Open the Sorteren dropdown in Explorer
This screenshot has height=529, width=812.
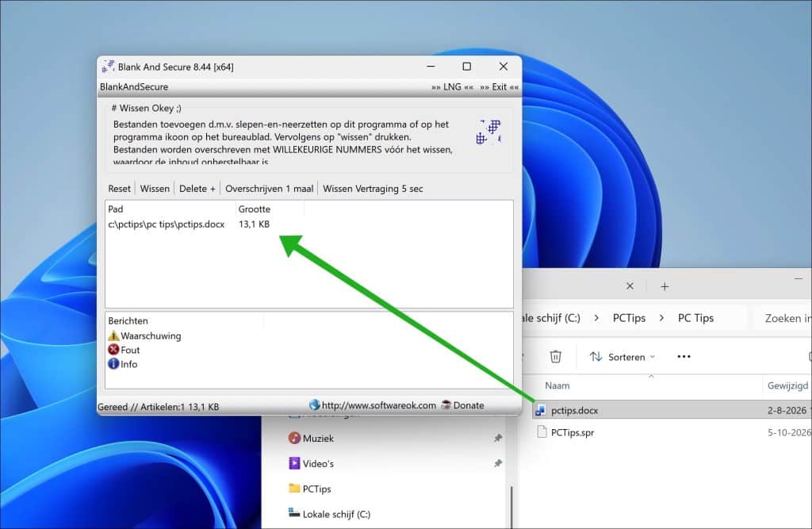[x=622, y=356]
